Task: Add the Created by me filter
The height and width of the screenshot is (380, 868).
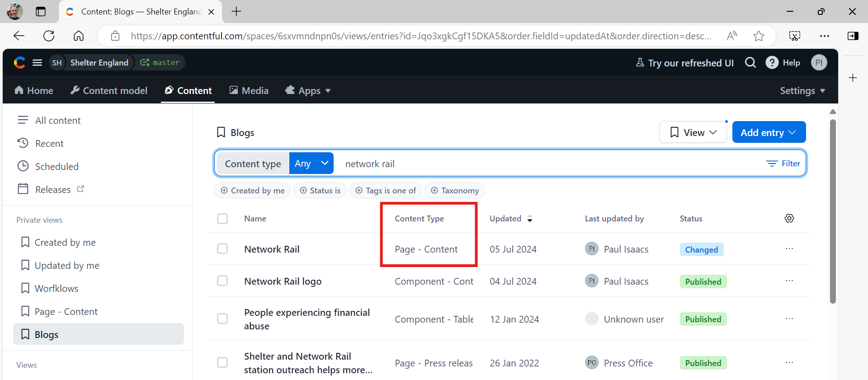Action: point(252,191)
